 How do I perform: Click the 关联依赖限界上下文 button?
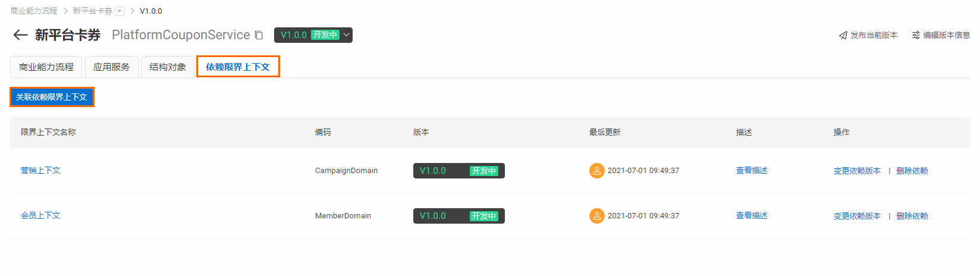coord(52,97)
